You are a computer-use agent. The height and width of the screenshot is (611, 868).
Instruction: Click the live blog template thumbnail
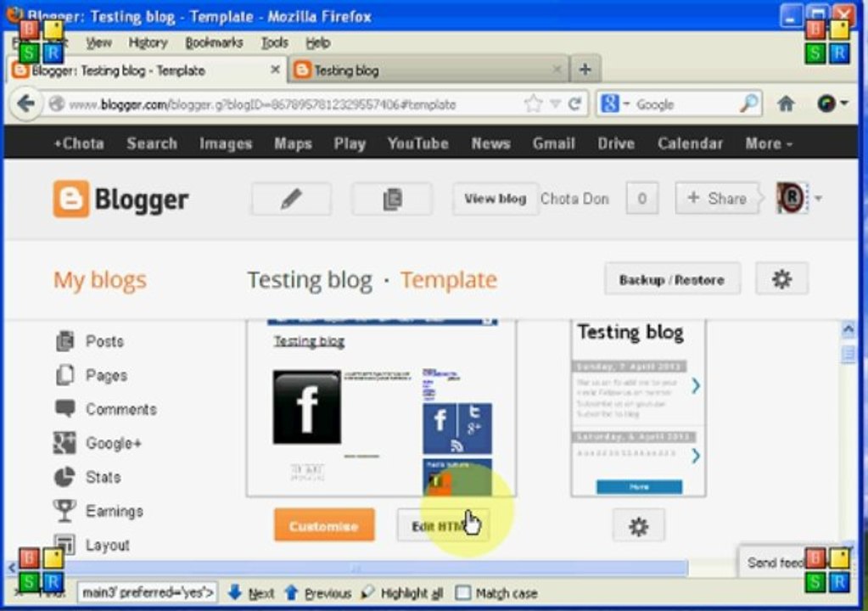tap(382, 407)
